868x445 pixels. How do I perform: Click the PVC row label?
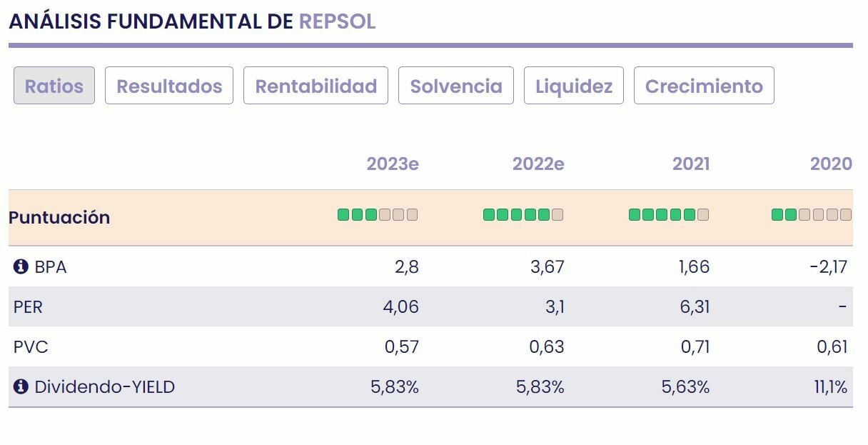[x=31, y=347]
